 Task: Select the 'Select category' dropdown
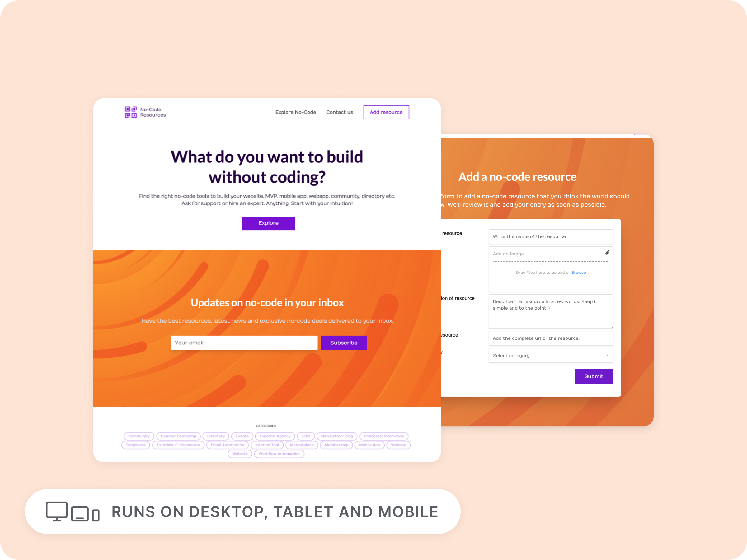pos(550,355)
